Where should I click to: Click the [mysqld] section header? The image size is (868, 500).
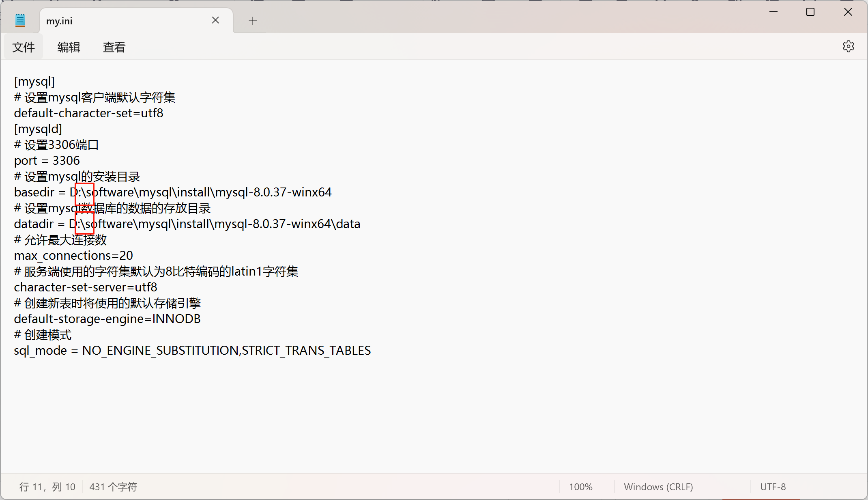(x=38, y=129)
